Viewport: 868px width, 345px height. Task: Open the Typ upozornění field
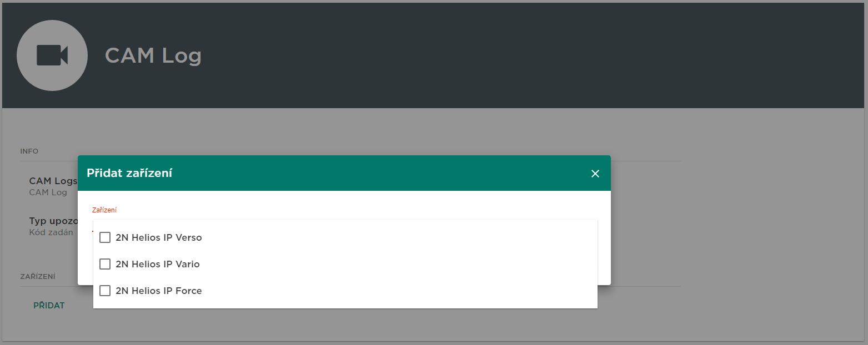pyautogui.click(x=53, y=226)
